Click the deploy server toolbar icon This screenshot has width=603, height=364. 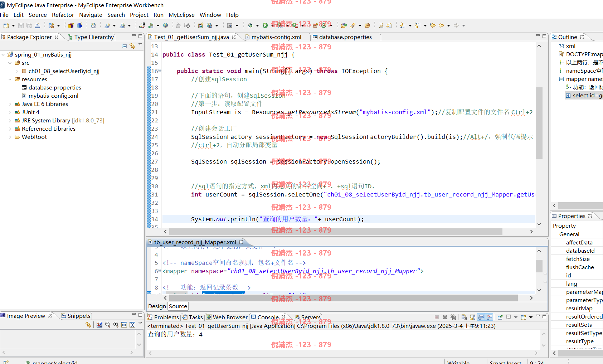click(142, 25)
